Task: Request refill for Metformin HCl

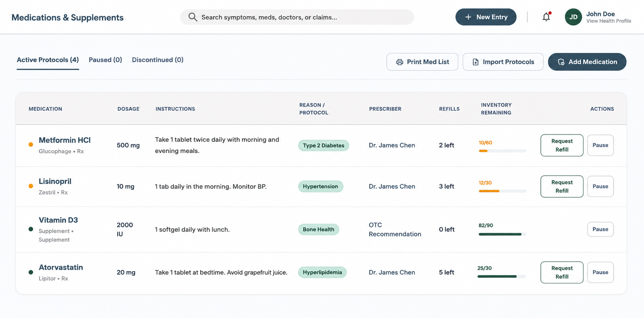Action: coord(562,145)
